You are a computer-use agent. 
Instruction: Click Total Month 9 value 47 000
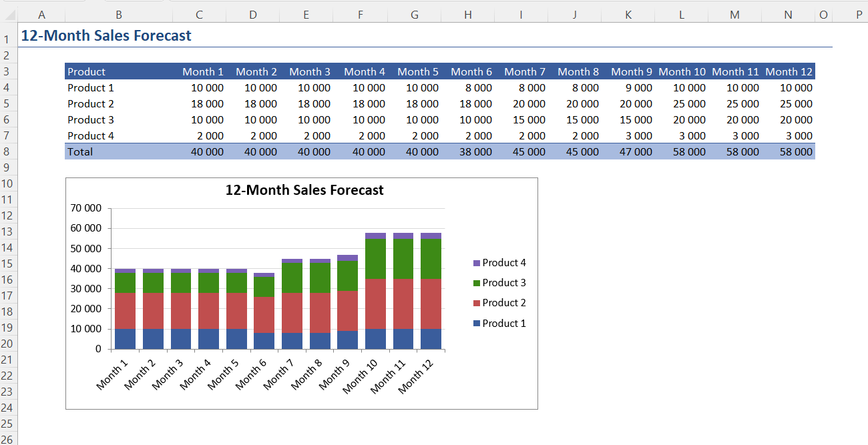[628, 151]
